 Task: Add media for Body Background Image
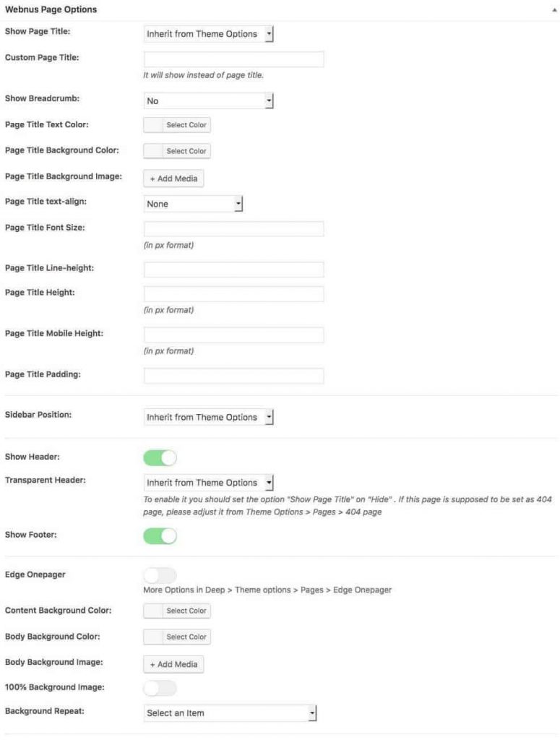(x=173, y=664)
